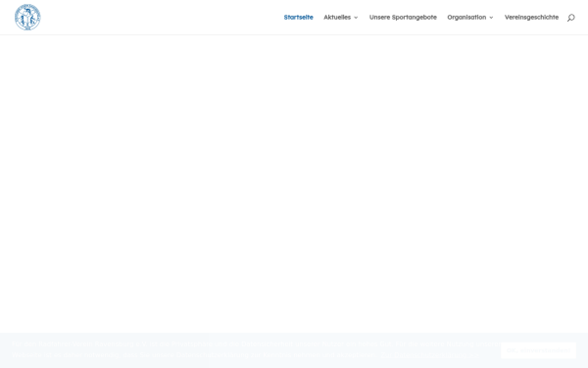Click the Sportangebote word in navigation
Viewport: 588px width, 368px height.
coord(414,18)
